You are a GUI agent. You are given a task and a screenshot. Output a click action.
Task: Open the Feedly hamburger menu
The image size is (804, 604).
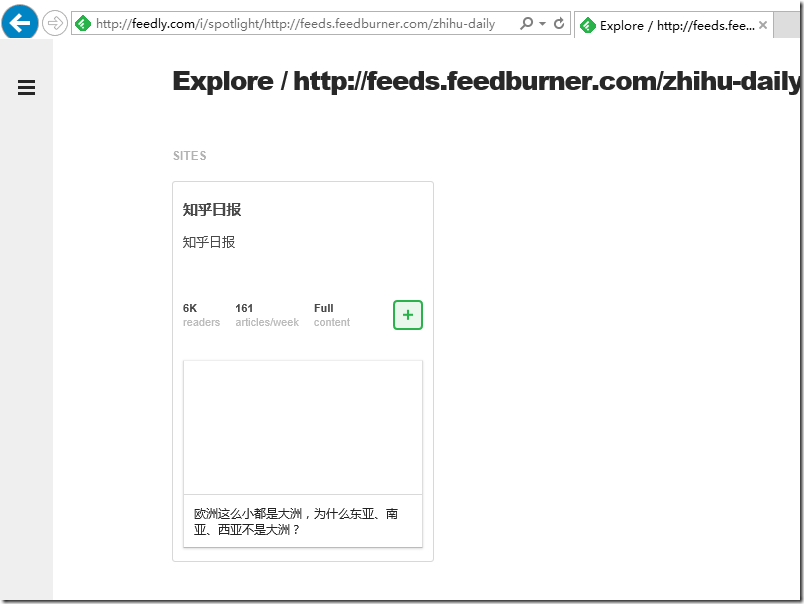26,87
